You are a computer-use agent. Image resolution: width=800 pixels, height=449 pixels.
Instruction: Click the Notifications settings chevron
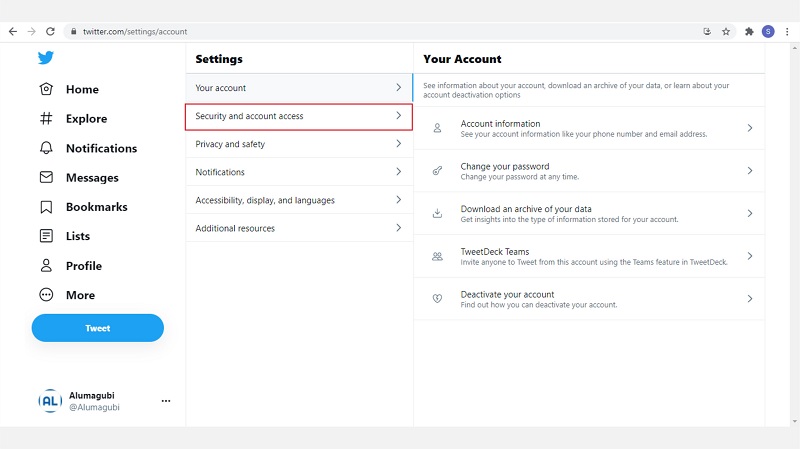(398, 172)
